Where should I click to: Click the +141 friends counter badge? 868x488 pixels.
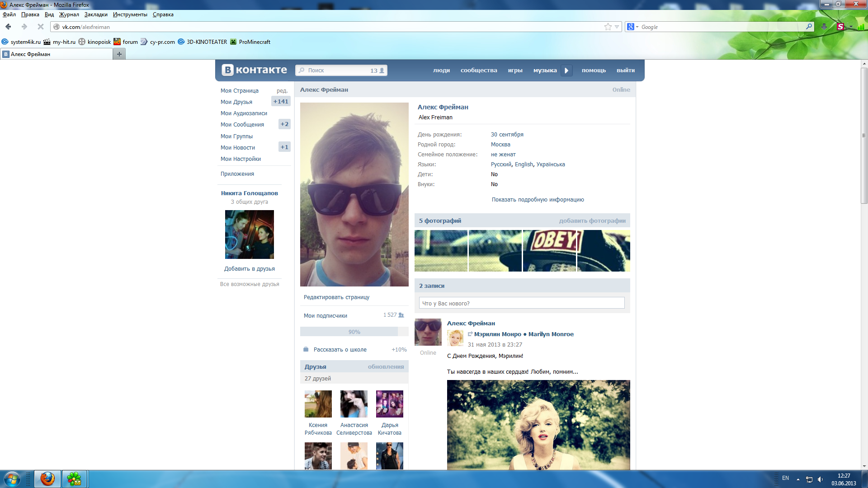click(x=281, y=102)
